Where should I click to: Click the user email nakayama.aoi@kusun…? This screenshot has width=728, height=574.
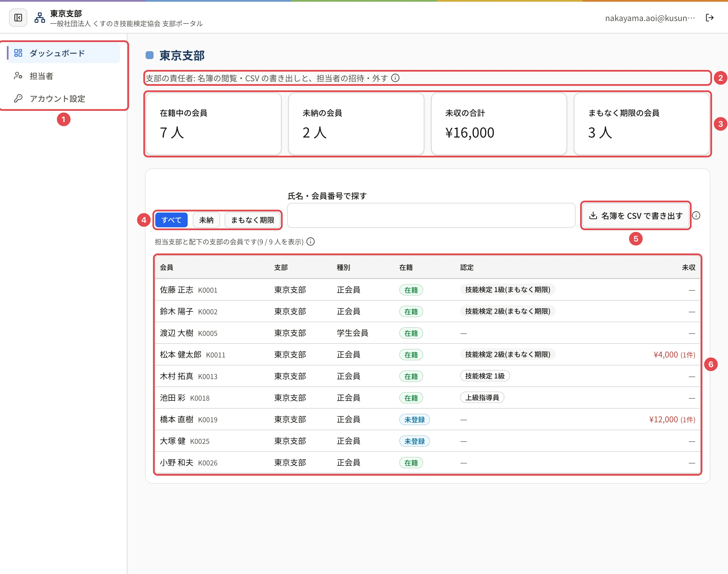[650, 18]
